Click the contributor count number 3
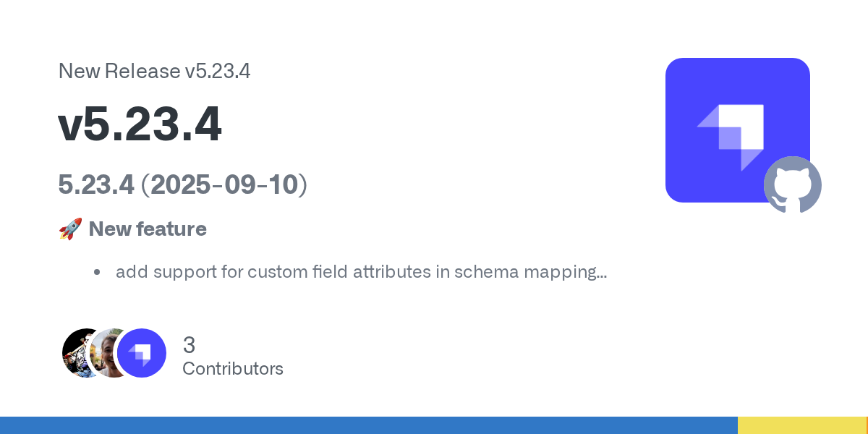 click(x=190, y=344)
